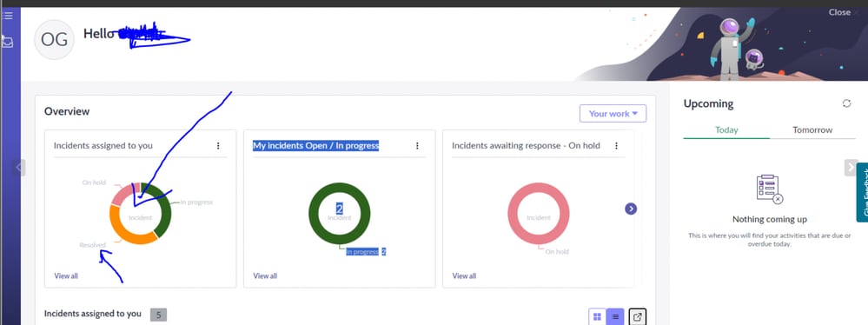
Task: Click the Incidents assigned to you list heading
Action: (x=92, y=314)
